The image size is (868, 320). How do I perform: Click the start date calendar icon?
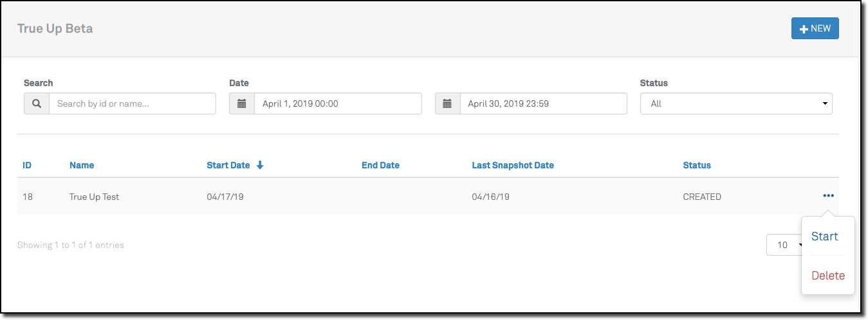242,103
